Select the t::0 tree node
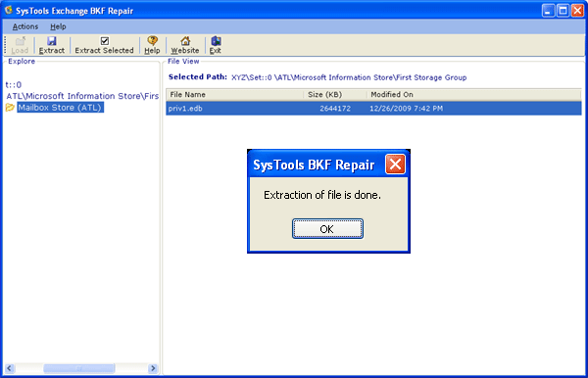The width and height of the screenshot is (588, 378). pyautogui.click(x=14, y=84)
